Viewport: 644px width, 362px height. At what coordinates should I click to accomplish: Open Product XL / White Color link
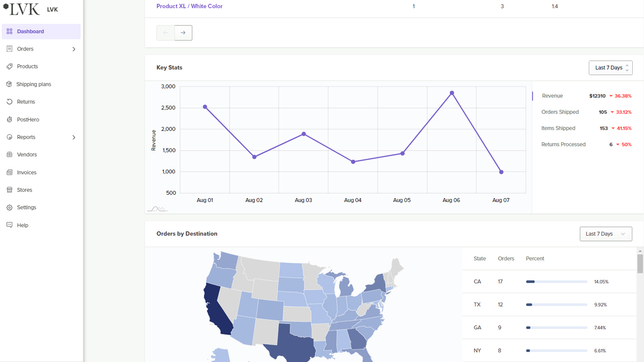tap(189, 6)
